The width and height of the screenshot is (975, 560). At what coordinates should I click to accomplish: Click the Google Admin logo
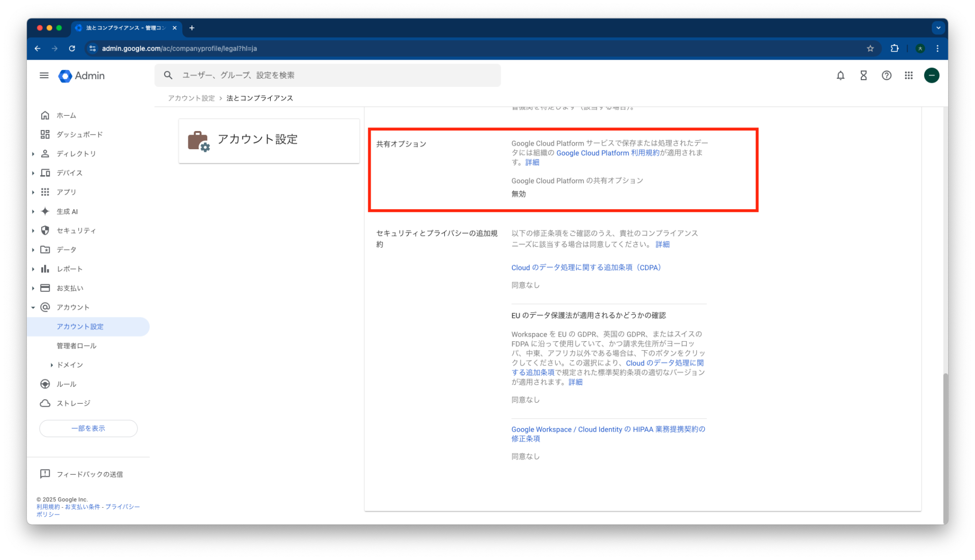point(82,76)
